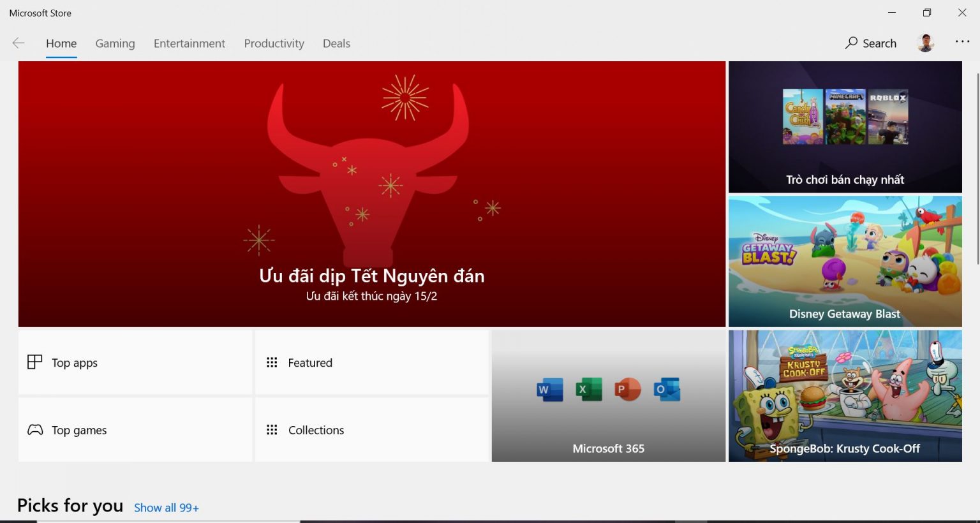Open the three-dot See more menu

tap(962, 42)
